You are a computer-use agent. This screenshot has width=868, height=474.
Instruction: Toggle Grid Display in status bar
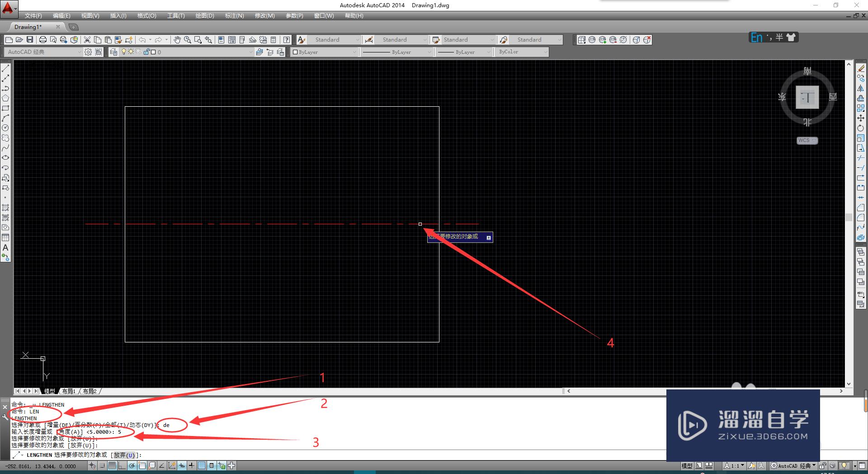click(112, 465)
